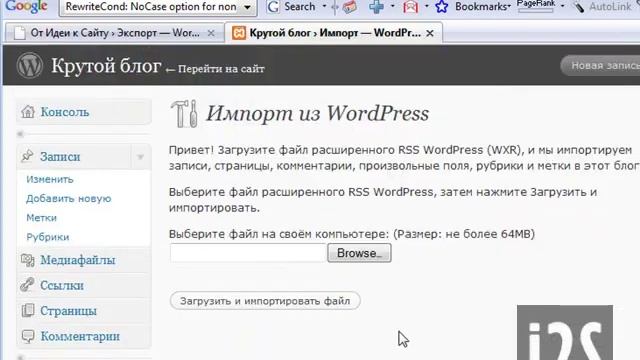This screenshot has height=360, width=640.
Task: Click the Медиафайлы media icon
Action: [x=28, y=260]
